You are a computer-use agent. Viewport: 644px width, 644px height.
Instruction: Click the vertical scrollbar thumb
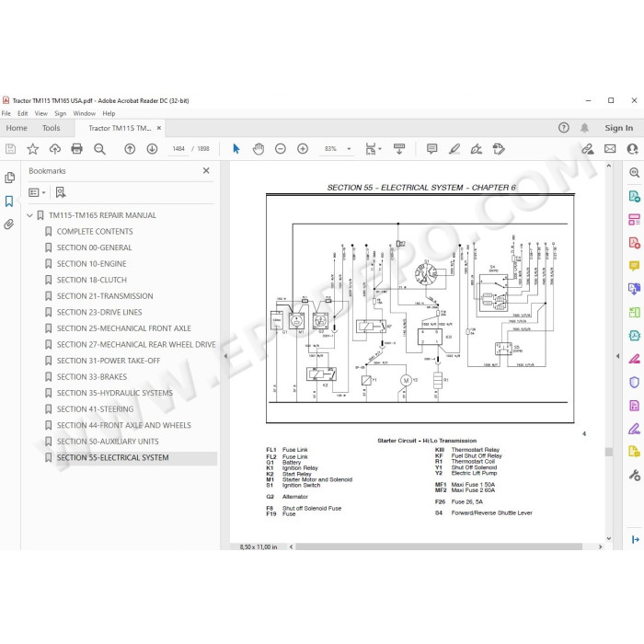[x=609, y=452]
